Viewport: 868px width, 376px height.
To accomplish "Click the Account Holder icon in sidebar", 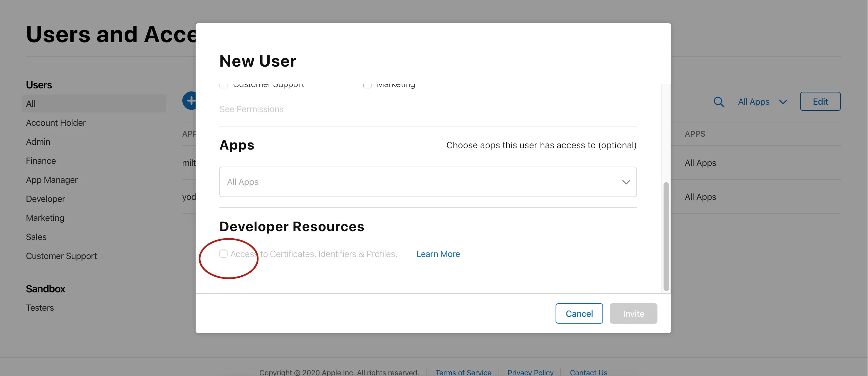I will pos(55,122).
